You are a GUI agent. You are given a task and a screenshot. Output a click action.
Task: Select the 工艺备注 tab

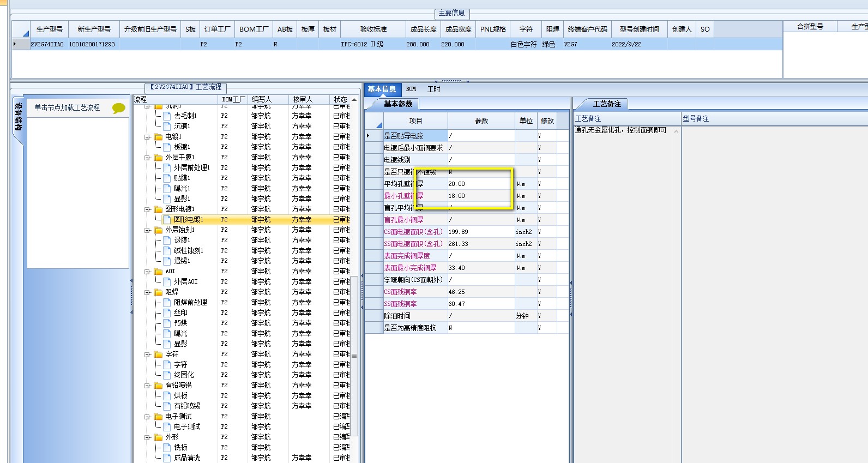pos(607,104)
